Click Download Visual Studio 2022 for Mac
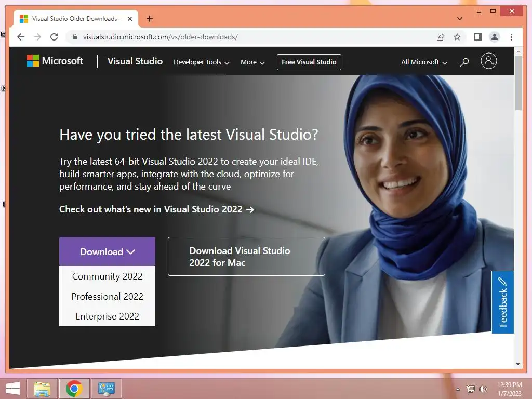 click(246, 256)
